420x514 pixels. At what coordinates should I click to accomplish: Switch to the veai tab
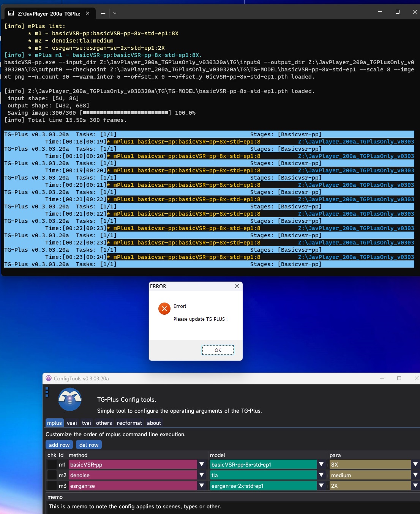(72, 423)
